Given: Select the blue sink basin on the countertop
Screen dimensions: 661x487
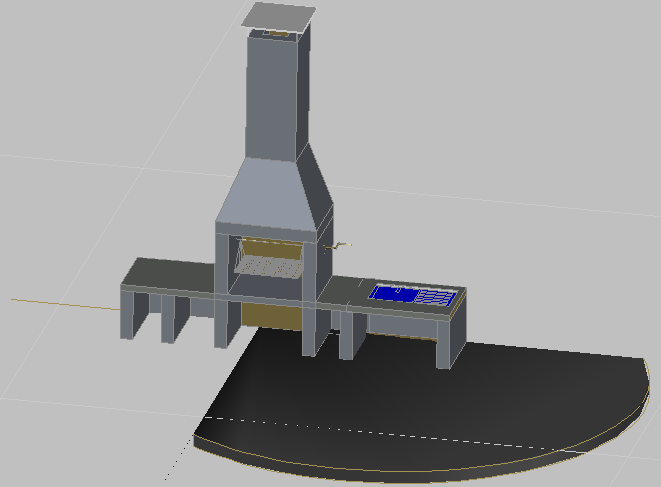Looking at the screenshot, I should 393,293.
